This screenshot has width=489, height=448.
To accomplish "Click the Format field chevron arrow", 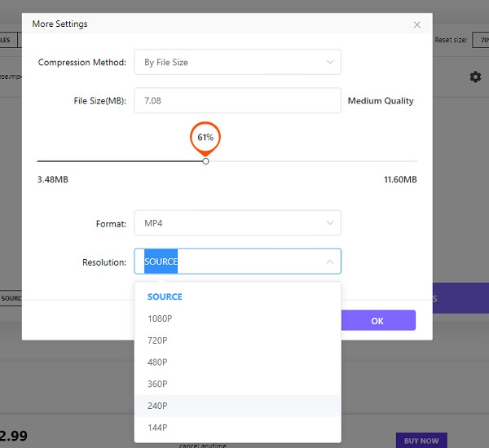I will pos(330,223).
